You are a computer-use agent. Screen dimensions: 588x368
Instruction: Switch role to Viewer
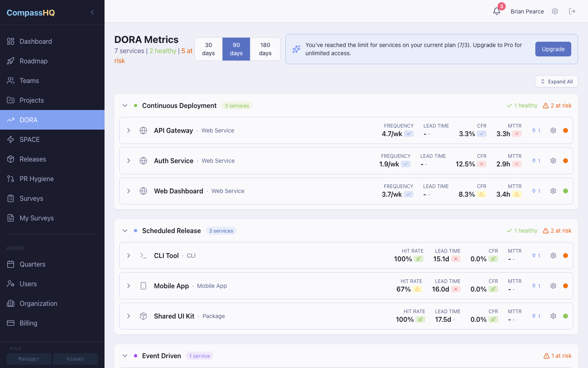pyautogui.click(x=75, y=359)
